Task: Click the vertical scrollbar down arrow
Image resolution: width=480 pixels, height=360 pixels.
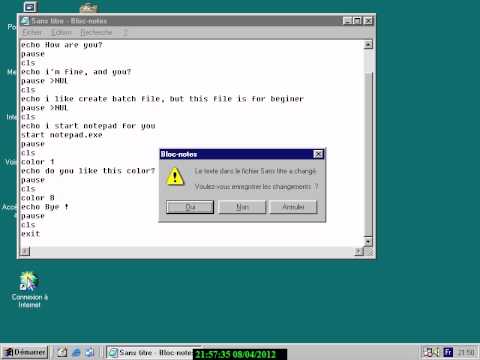Action: 368,241
